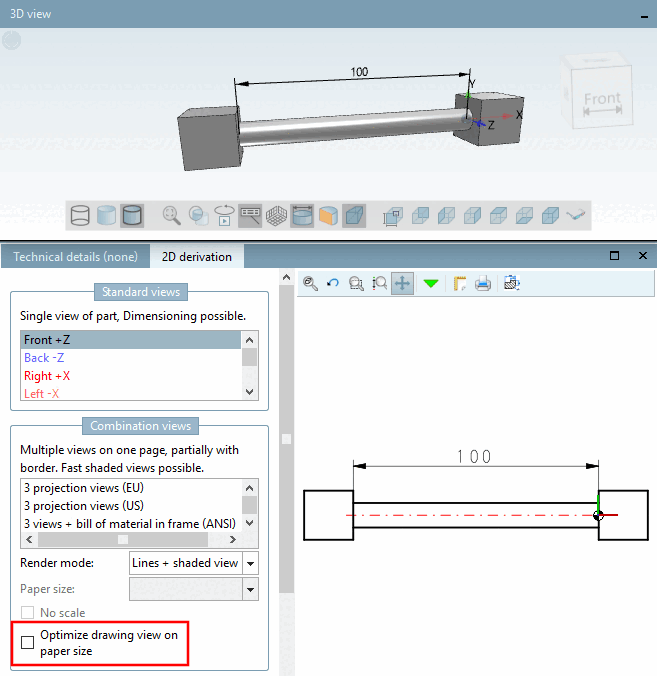
Task: Toggle the No scale checkbox
Action: 28,613
